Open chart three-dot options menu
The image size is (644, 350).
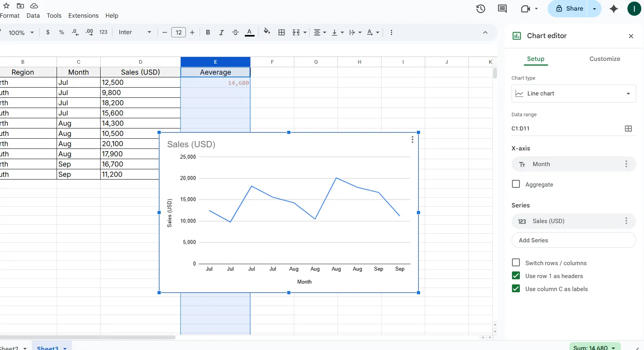pyautogui.click(x=412, y=139)
